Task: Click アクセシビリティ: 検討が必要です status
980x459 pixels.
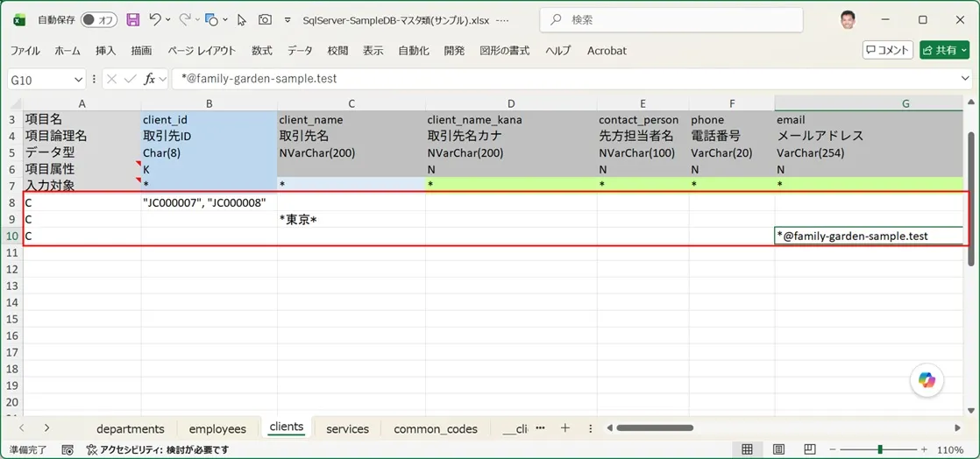Action: point(158,449)
